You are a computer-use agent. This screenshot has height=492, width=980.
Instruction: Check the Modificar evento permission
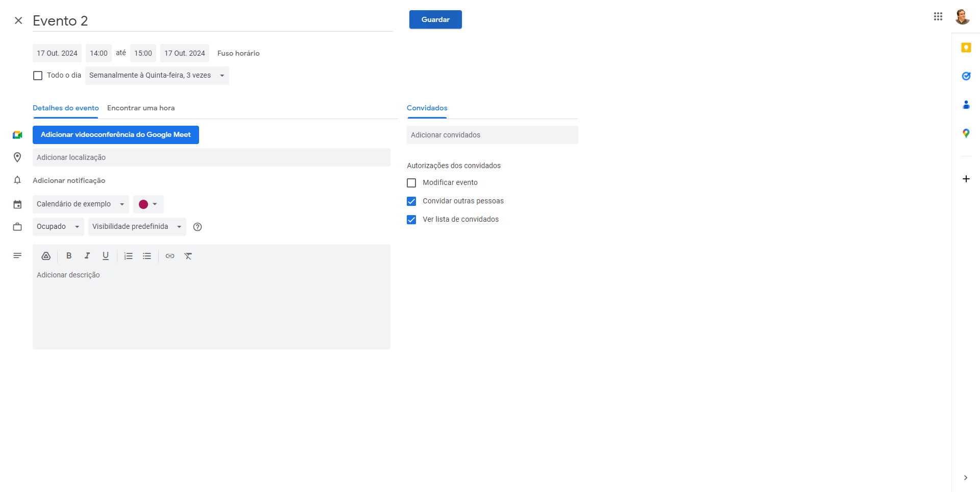(411, 183)
